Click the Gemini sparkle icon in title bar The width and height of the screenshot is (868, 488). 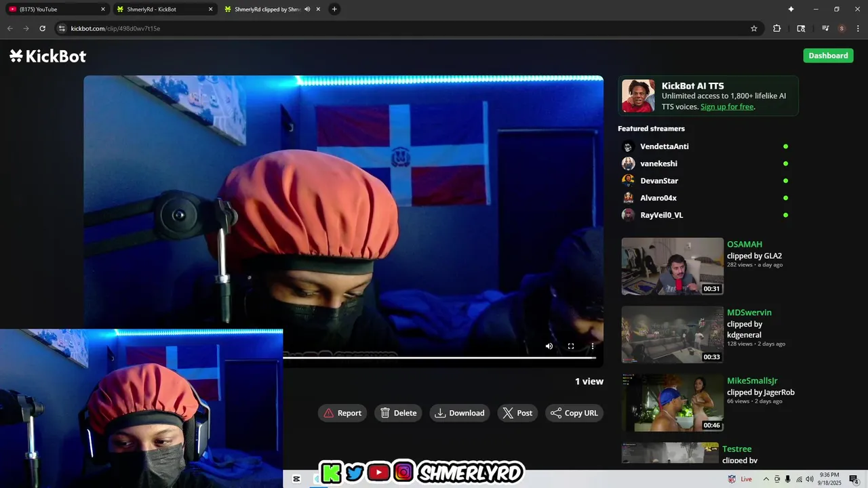pos(791,9)
